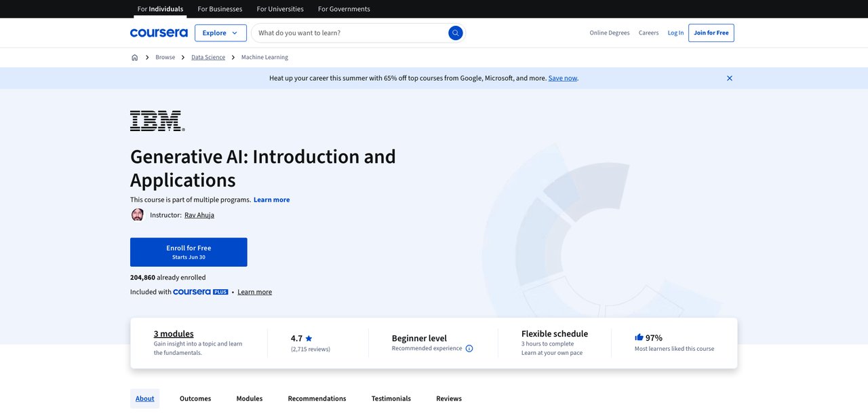Select the Modules tab
Image resolution: width=868 pixels, height=414 pixels.
pos(250,398)
